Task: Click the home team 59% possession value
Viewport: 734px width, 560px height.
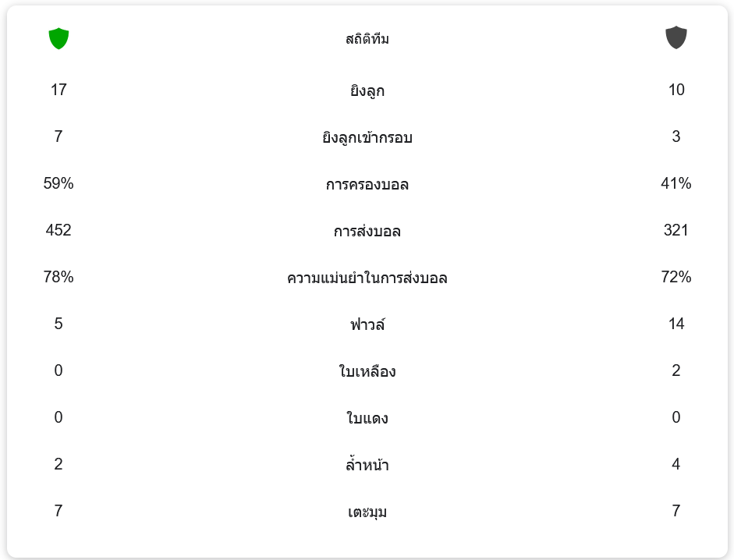Action: tap(59, 183)
